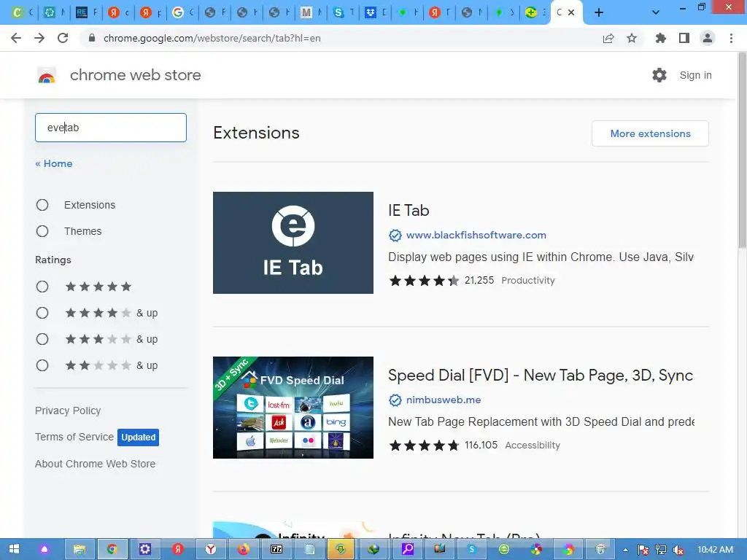747x560 pixels.
Task: Click the back navigation arrow
Action: [16, 38]
